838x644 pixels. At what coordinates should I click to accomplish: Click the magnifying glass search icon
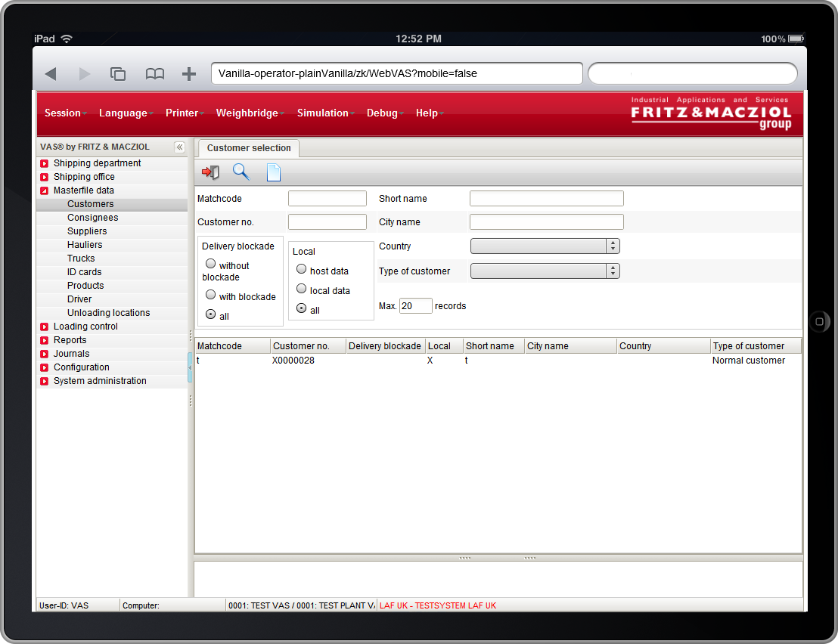(241, 172)
